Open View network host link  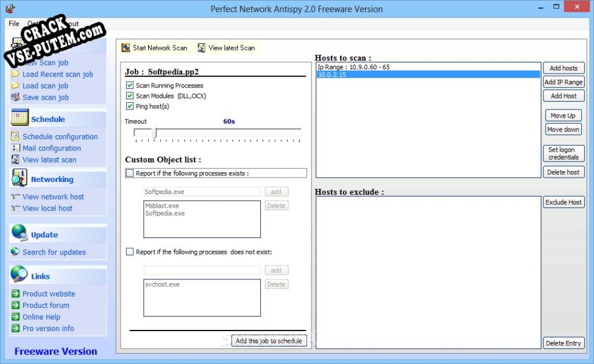[53, 197]
